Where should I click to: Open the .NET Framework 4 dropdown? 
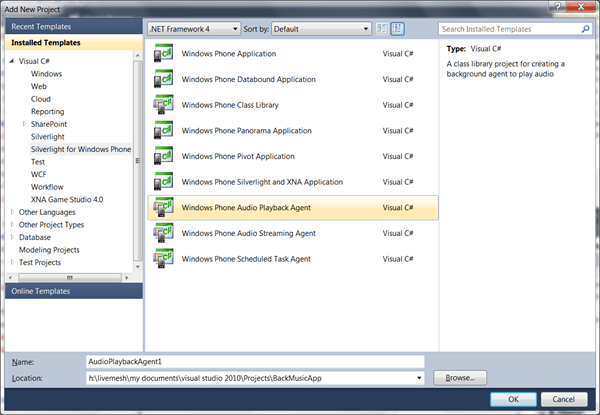point(194,29)
